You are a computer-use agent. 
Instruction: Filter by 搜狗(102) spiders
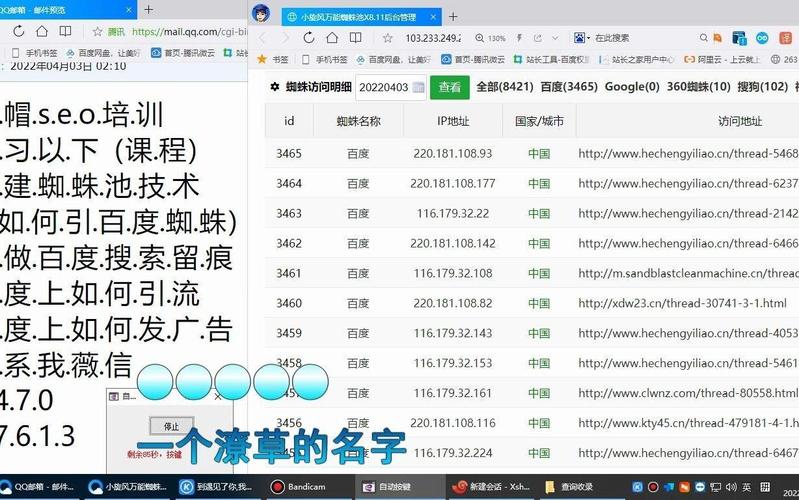coord(762,87)
